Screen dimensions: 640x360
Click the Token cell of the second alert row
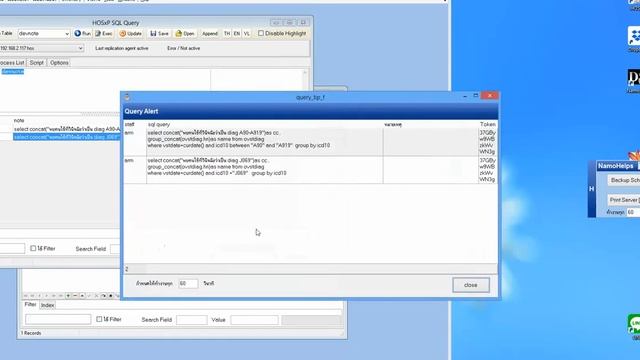pos(487,170)
